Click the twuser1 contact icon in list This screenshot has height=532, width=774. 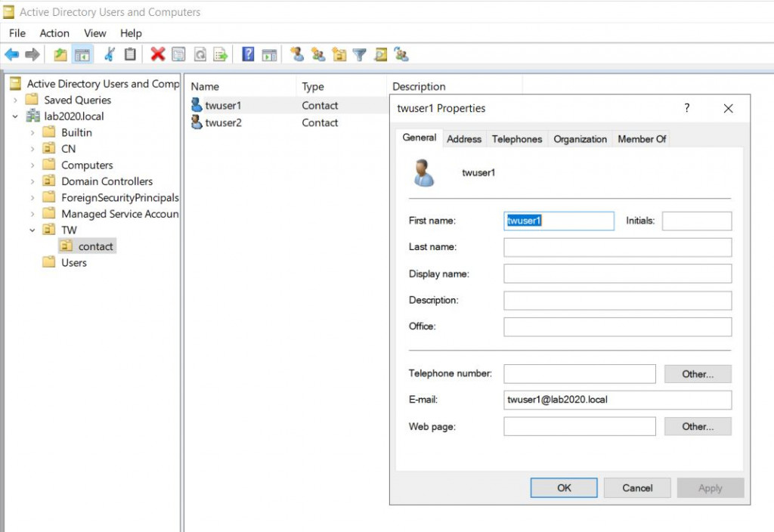coord(197,105)
